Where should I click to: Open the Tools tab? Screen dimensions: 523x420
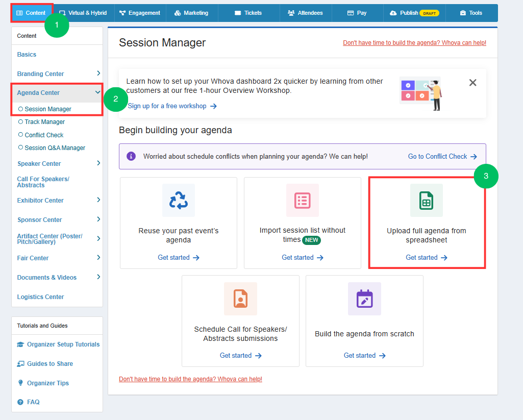click(471, 13)
